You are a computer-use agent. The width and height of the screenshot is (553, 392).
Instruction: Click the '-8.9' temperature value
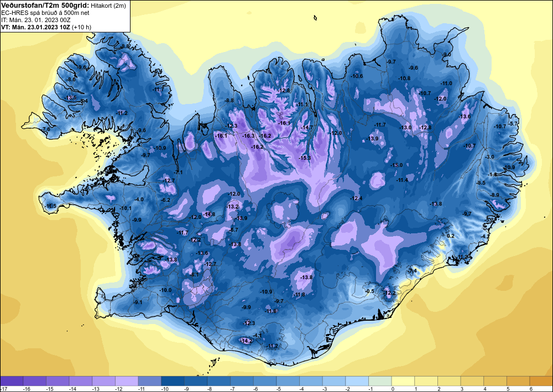(495, 195)
